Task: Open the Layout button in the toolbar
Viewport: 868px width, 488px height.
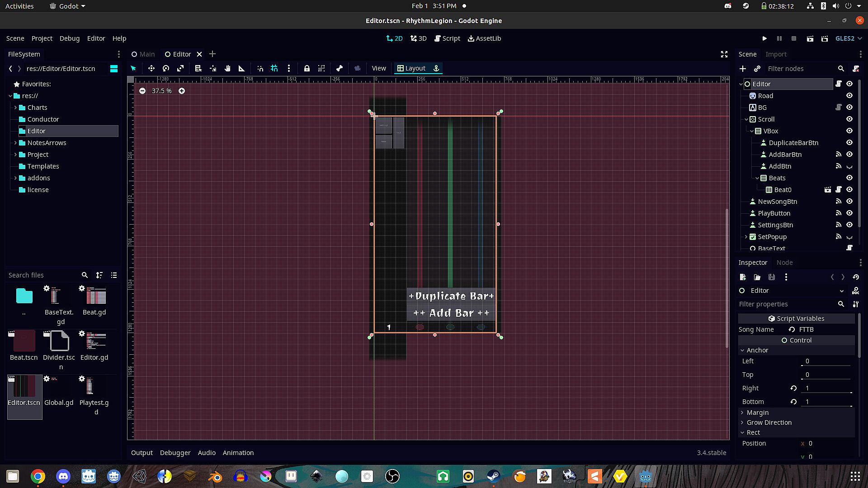Action: [411, 68]
